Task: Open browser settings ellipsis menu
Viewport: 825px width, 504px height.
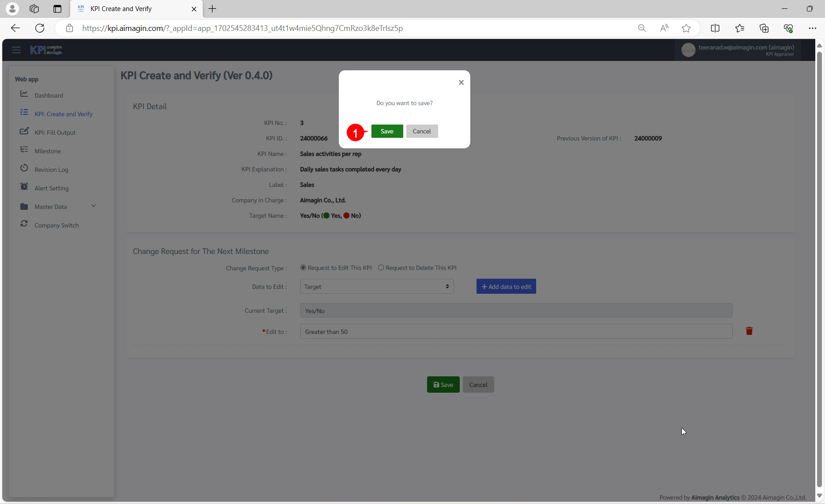Action: [x=812, y=28]
